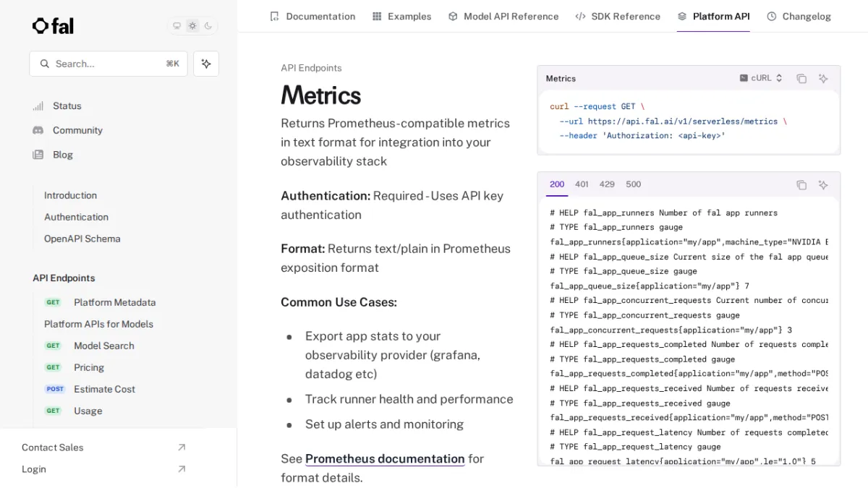Open cURL language dropdown

click(x=761, y=78)
